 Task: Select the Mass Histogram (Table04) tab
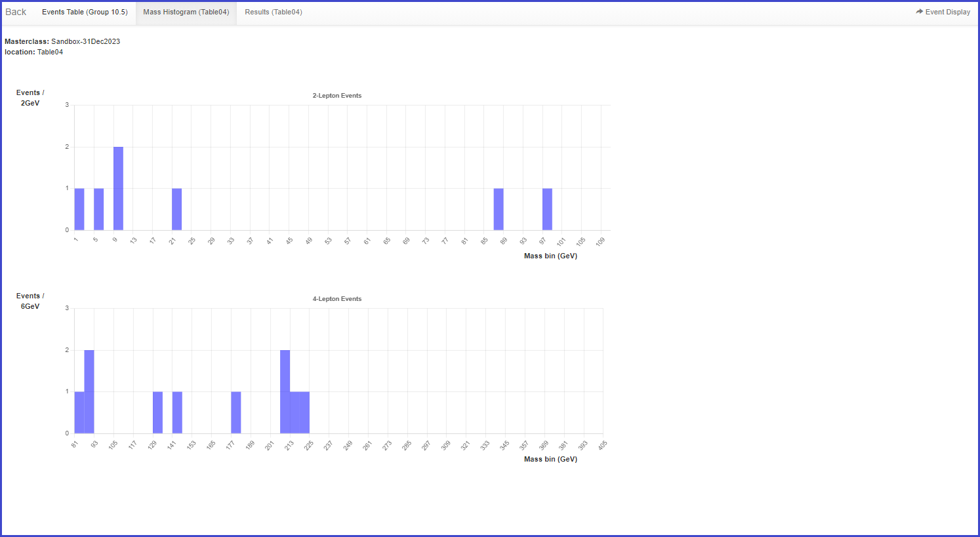(x=186, y=12)
